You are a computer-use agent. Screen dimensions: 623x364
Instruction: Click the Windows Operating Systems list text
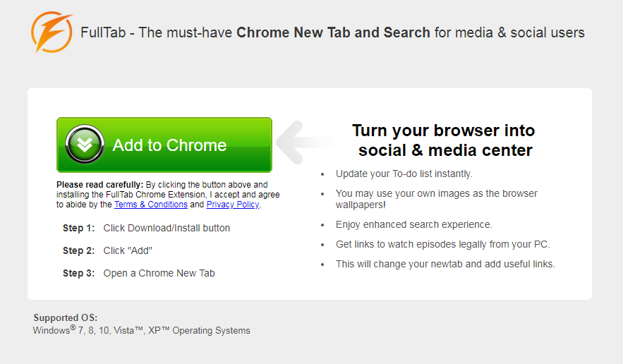141,330
